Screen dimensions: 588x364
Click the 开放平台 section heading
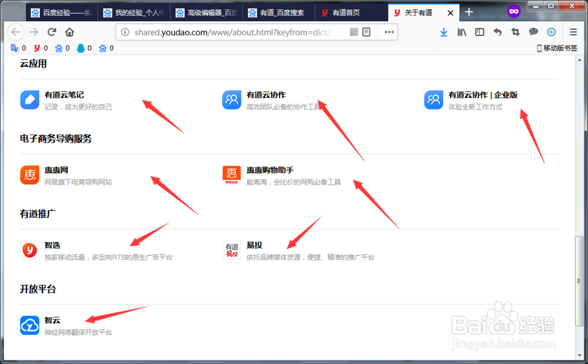pyautogui.click(x=38, y=289)
